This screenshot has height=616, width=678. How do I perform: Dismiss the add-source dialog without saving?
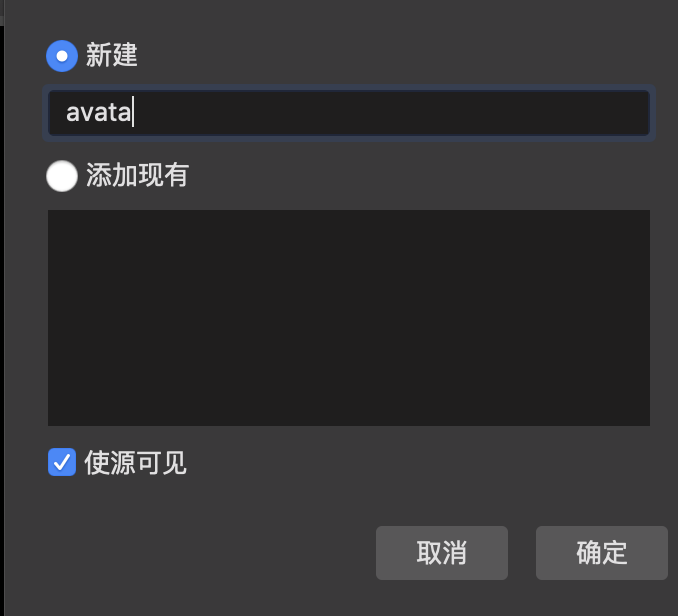(441, 552)
